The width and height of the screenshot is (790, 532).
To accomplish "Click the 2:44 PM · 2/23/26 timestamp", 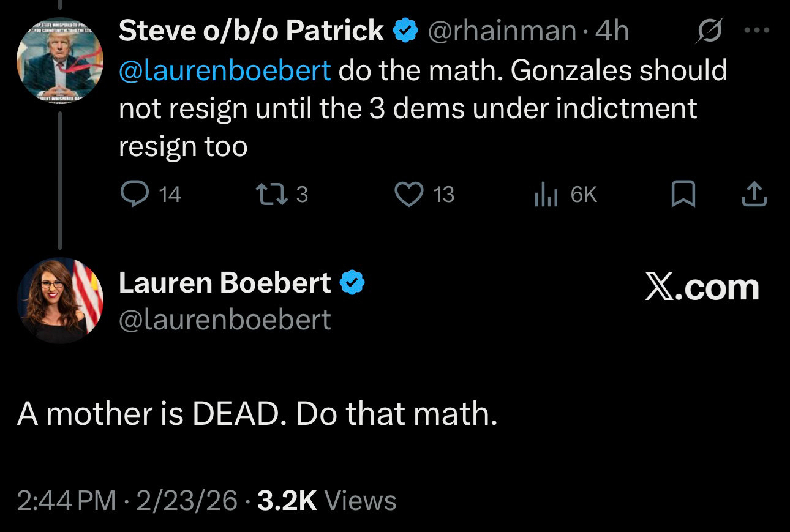I will (127, 501).
